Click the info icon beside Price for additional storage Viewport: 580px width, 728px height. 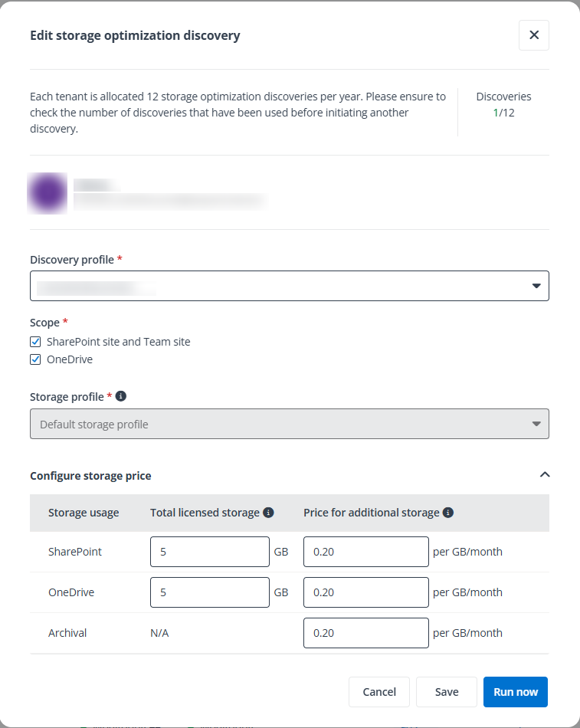(x=448, y=512)
